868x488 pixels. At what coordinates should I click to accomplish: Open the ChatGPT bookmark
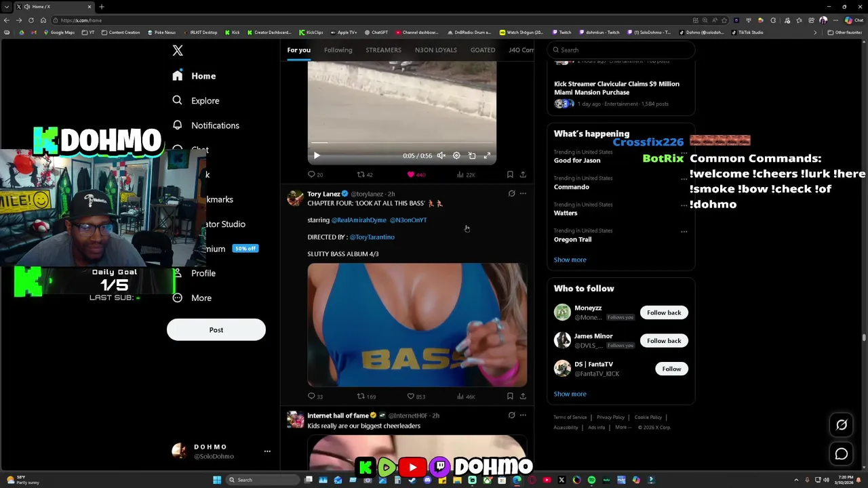[376, 33]
